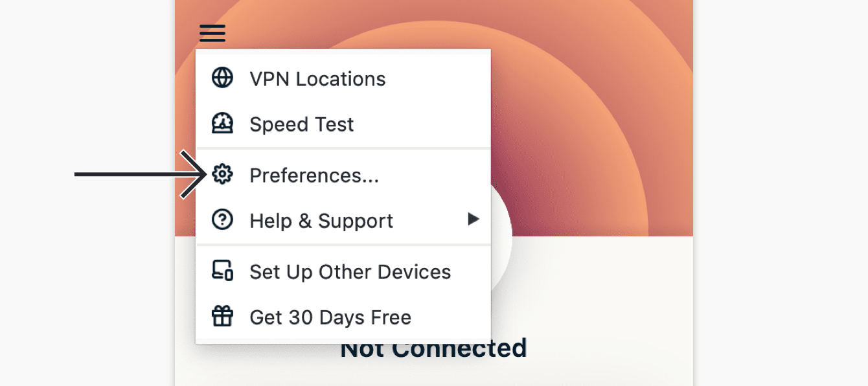Open the hamburger menu icon
The image size is (868, 386).
212,33
